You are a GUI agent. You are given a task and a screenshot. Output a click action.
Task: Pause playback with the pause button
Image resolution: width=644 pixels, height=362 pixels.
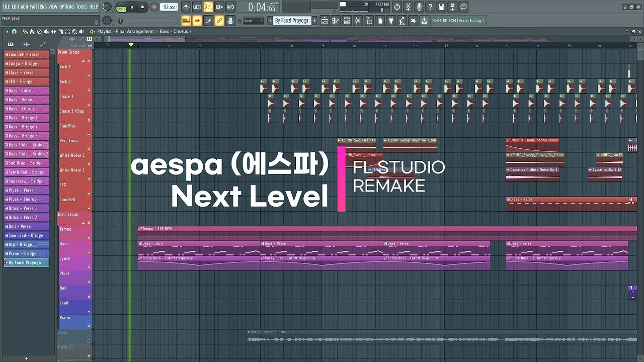coord(132,7)
